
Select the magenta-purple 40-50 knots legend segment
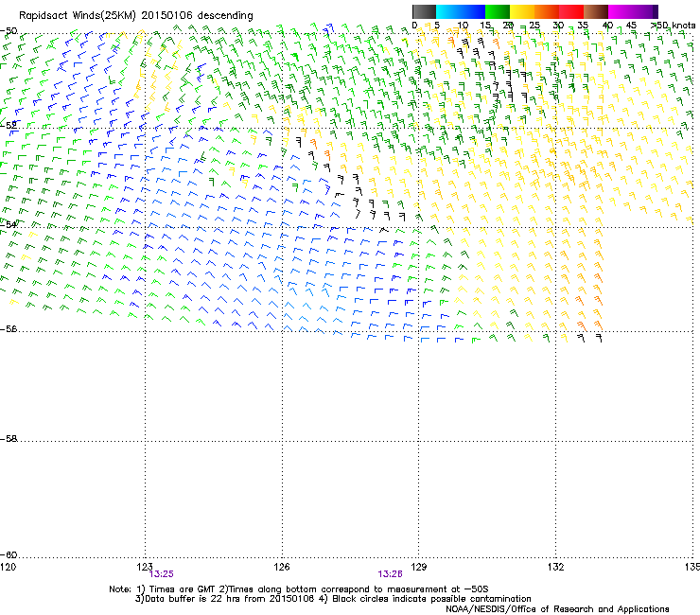633,11
